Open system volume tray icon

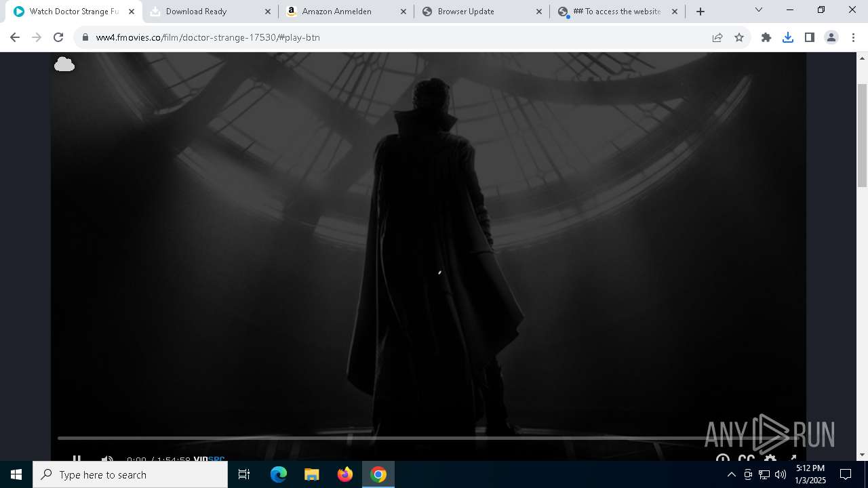tap(781, 474)
